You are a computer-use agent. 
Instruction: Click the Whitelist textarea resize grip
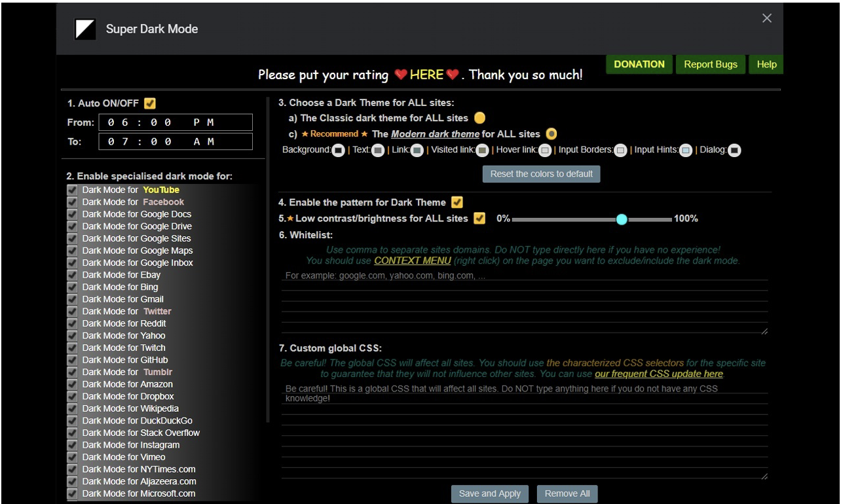[764, 332]
